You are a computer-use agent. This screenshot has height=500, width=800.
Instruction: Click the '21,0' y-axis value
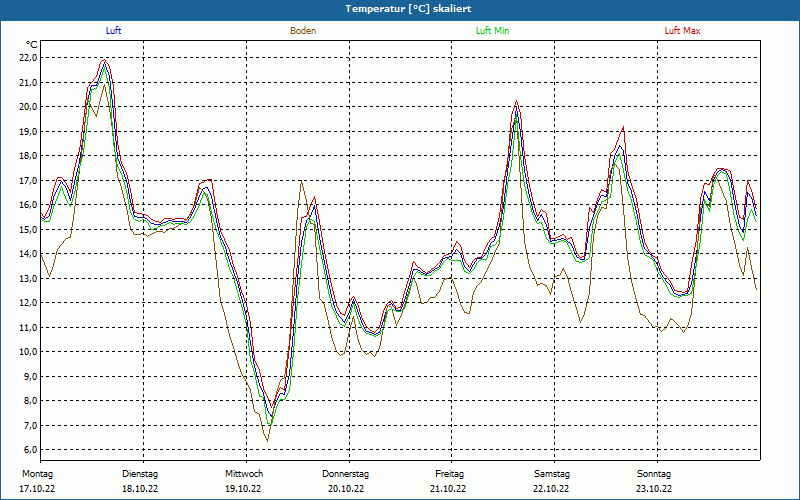pyautogui.click(x=29, y=82)
